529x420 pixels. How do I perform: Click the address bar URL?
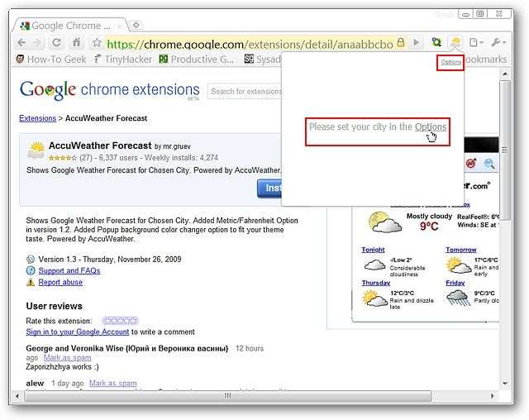tap(250, 44)
